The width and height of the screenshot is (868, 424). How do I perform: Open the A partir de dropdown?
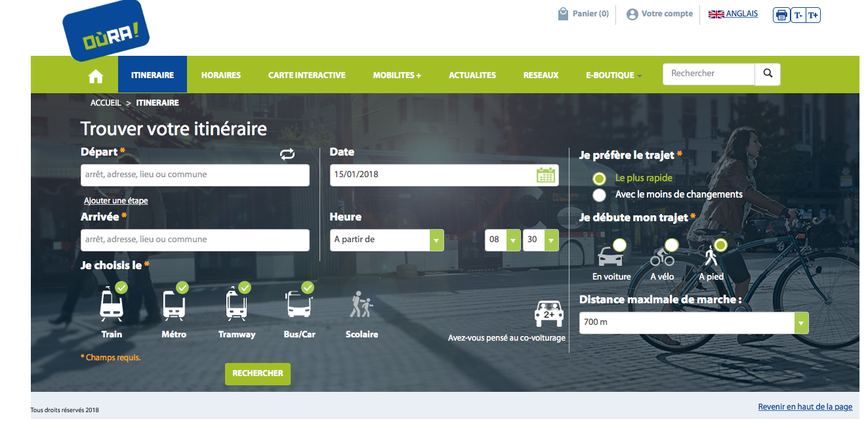tap(386, 240)
